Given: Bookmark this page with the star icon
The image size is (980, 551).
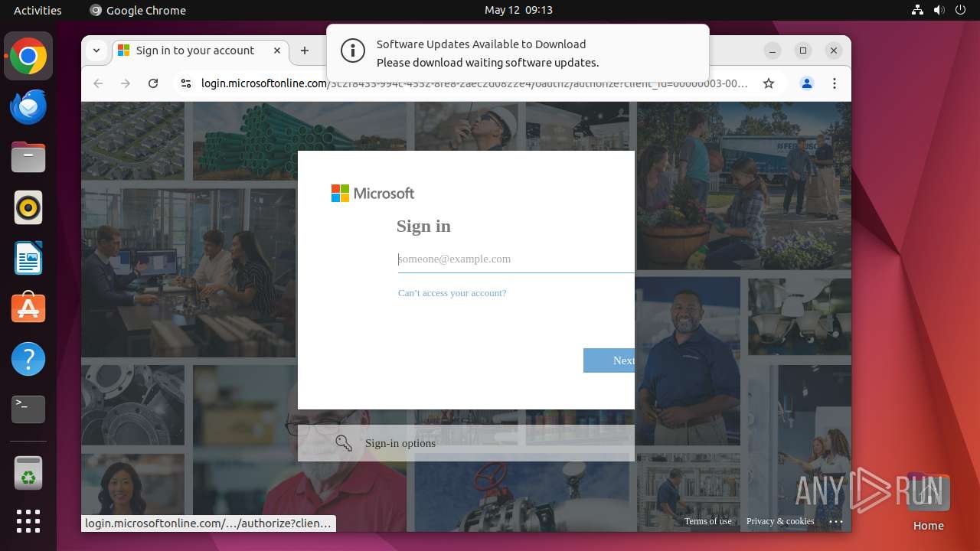Looking at the screenshot, I should click(769, 83).
